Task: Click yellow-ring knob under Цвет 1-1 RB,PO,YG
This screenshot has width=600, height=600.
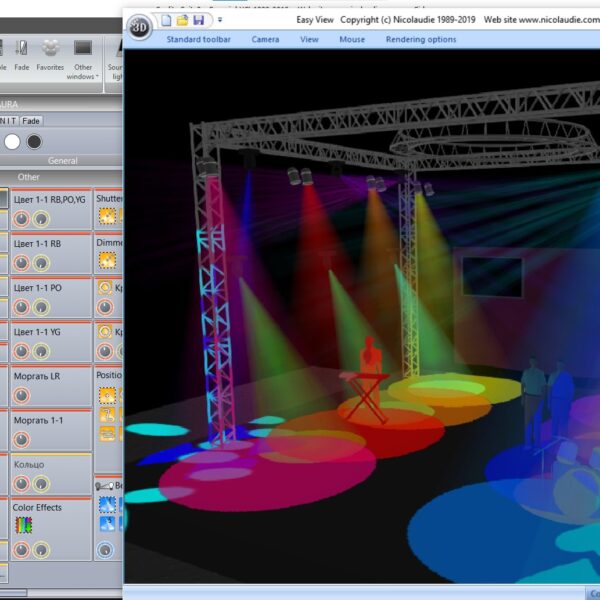Action: point(41,219)
